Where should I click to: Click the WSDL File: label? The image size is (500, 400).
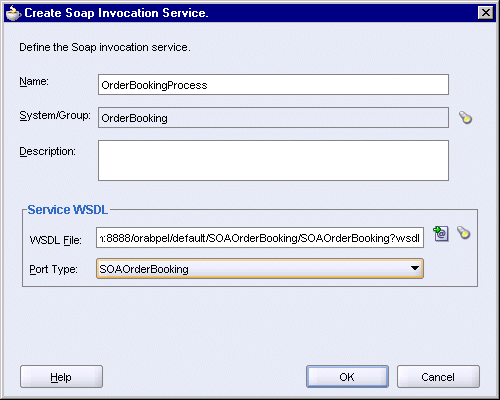tap(56, 240)
